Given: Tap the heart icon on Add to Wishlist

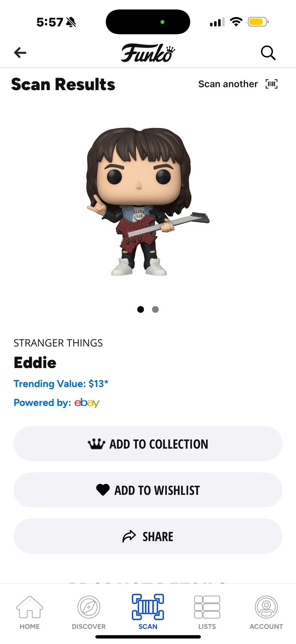Looking at the screenshot, I should (103, 490).
